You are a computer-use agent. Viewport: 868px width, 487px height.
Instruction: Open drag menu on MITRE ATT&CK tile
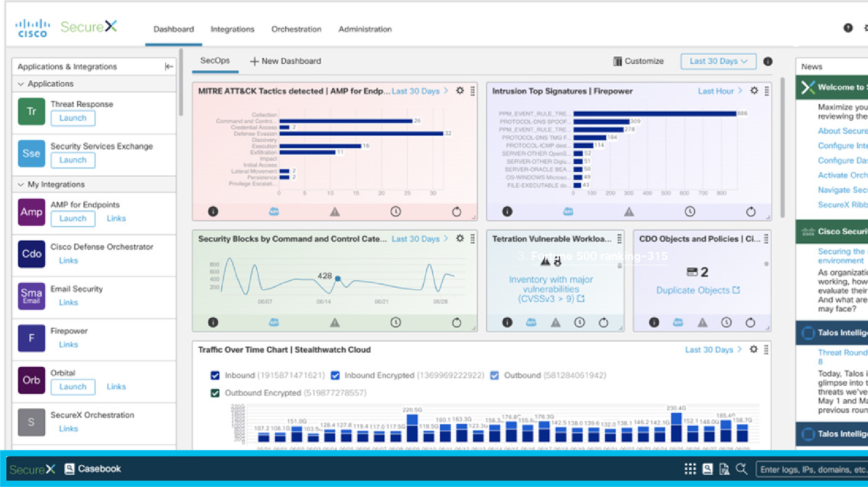[472, 91]
